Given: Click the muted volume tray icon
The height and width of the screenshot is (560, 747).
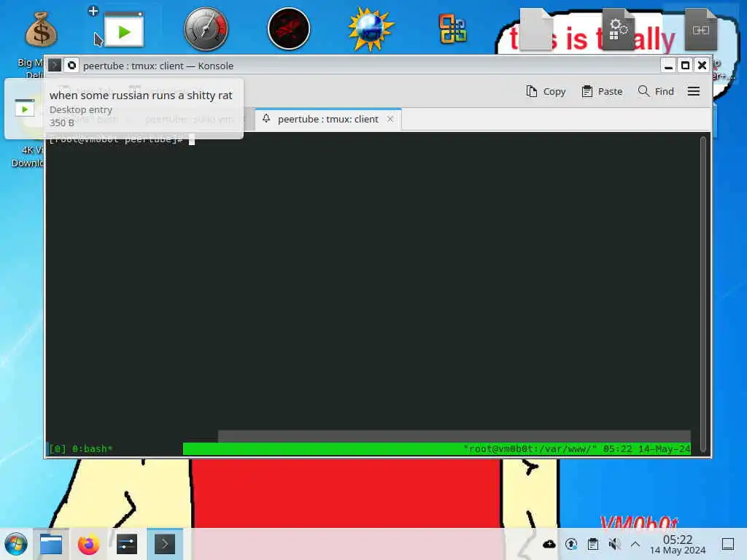Looking at the screenshot, I should [614, 544].
